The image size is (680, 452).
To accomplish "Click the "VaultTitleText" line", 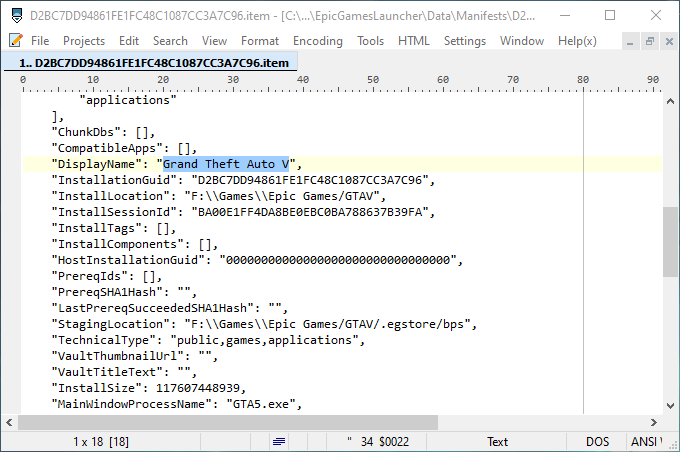I will coord(124,373).
